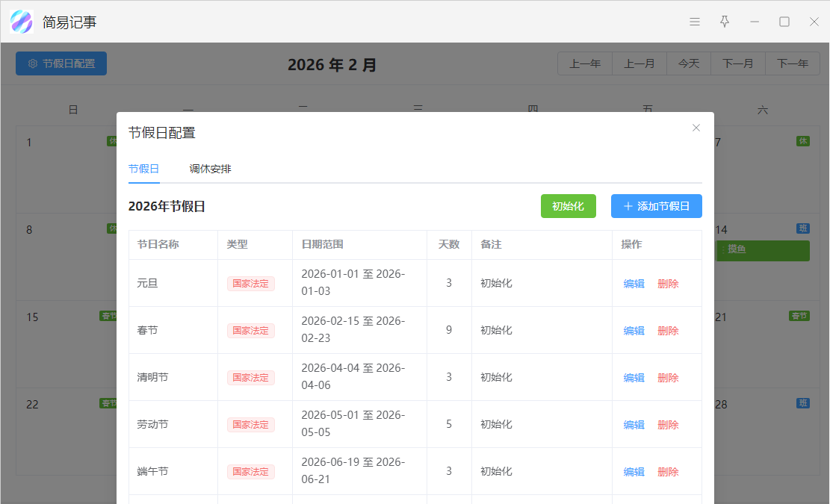Screen dimensions: 830x504
Task: Delete the 春节 holiday entry
Action: coord(668,331)
